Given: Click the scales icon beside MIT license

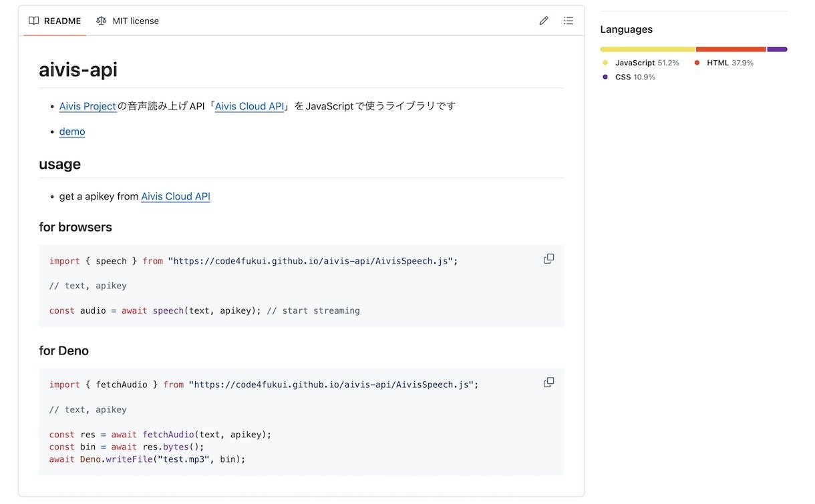Looking at the screenshot, I should pyautogui.click(x=102, y=21).
